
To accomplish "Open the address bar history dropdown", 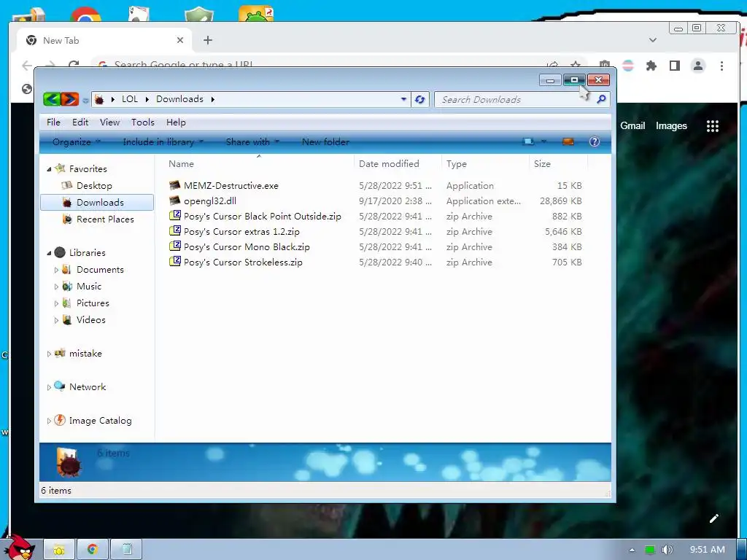I will point(403,99).
